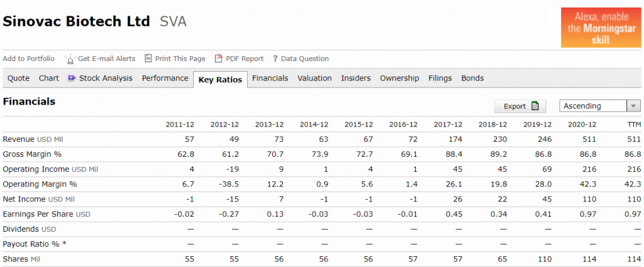Click the dropdown arrow beside Ascending
The image size is (644, 267).
[x=633, y=106]
